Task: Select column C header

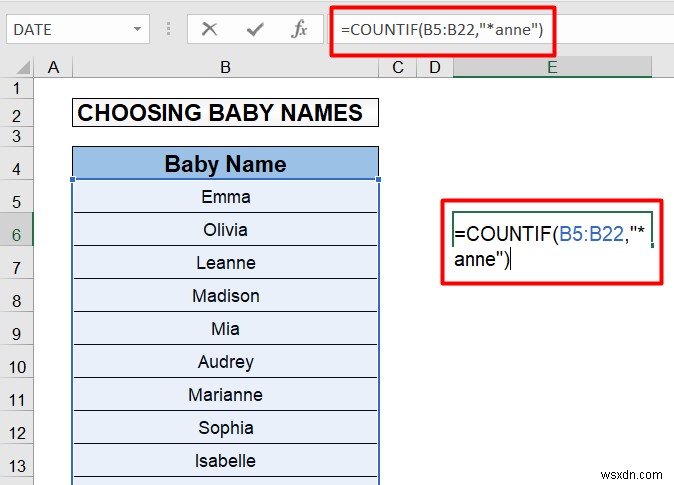Action: [398, 68]
